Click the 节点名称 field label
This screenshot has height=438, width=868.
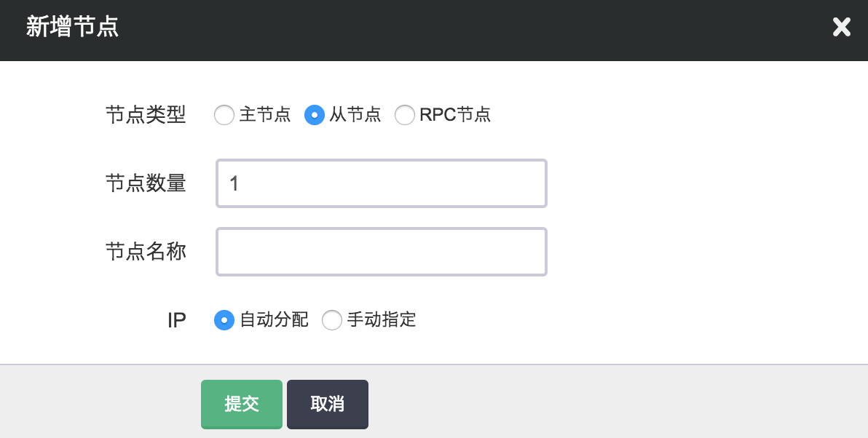pos(146,252)
